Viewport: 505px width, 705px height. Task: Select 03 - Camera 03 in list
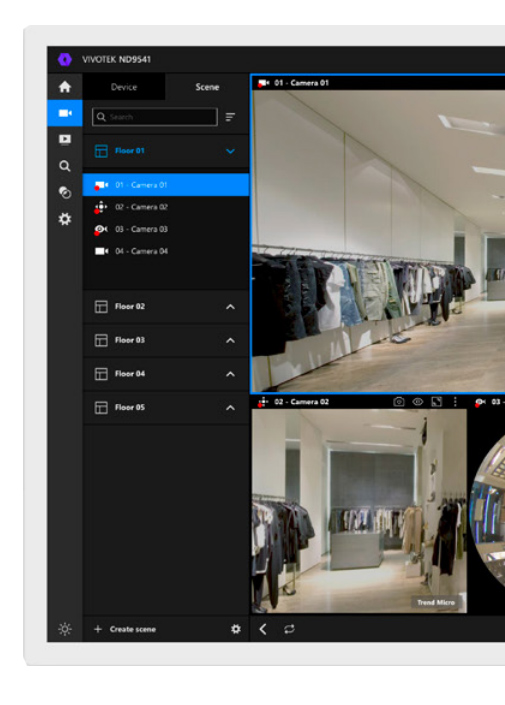(166, 229)
